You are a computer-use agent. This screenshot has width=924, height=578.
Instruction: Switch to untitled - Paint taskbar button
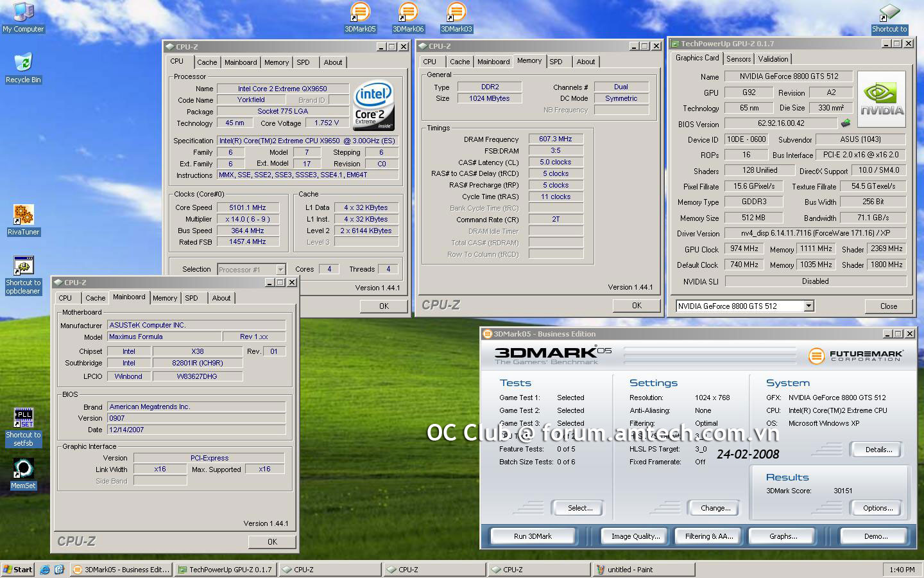[644, 569]
